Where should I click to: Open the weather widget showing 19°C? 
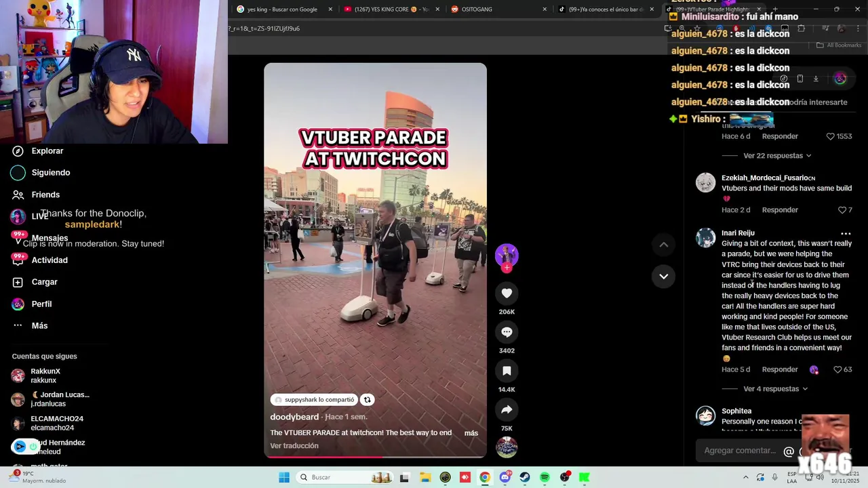(37, 477)
